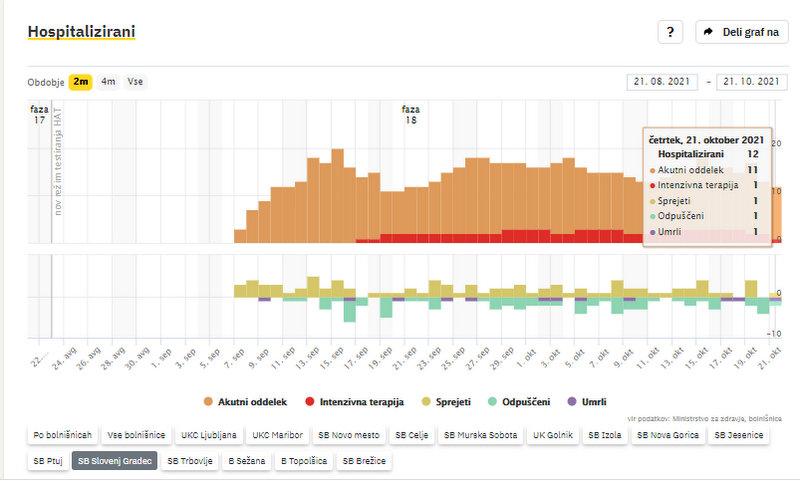This screenshot has width=800, height=481.
Task: Click the faza 18 marker on chart
Action: (410, 114)
